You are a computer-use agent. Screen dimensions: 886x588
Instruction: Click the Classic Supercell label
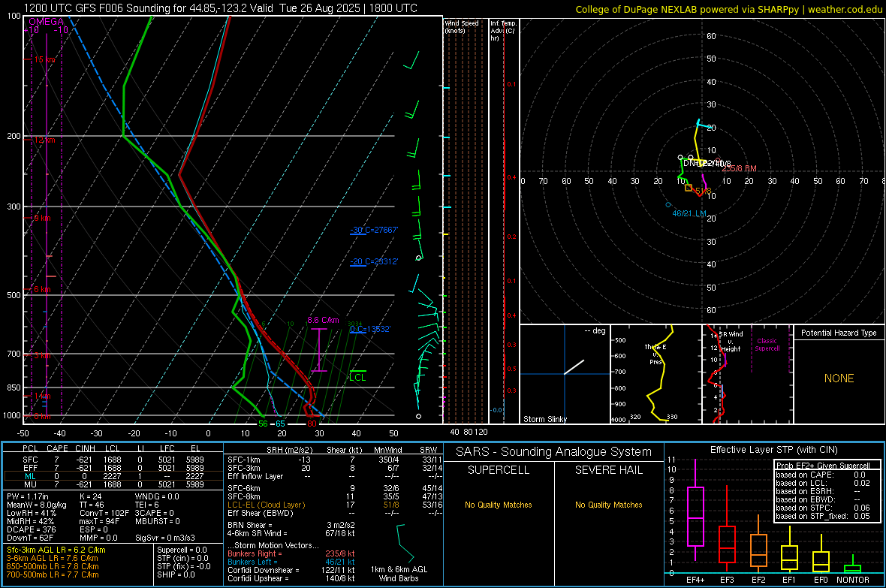pos(767,345)
